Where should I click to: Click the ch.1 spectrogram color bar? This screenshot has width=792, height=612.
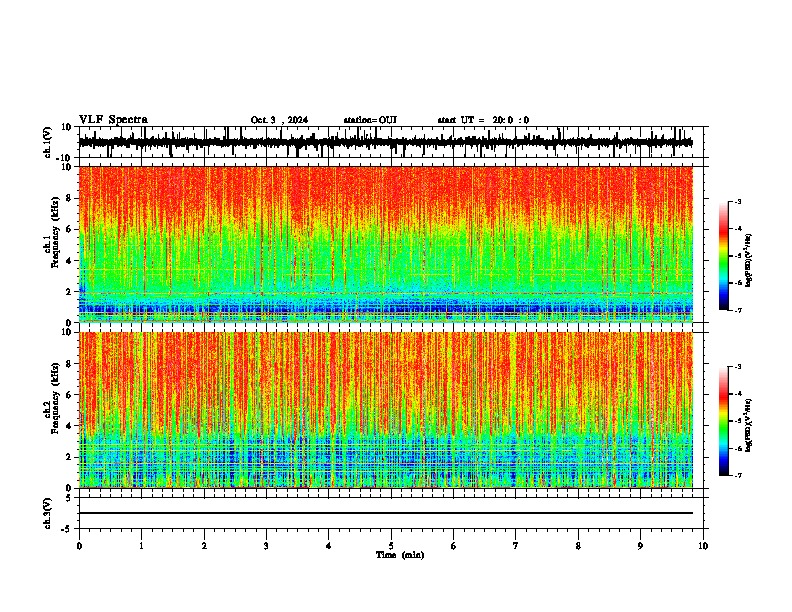click(x=723, y=256)
